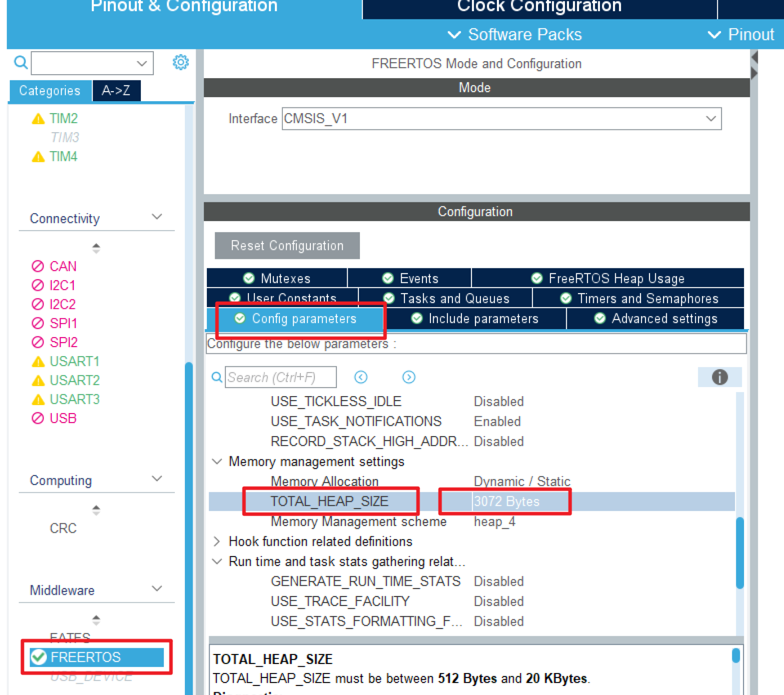Switch to the Categories view tab
784x695 pixels.
50,90
